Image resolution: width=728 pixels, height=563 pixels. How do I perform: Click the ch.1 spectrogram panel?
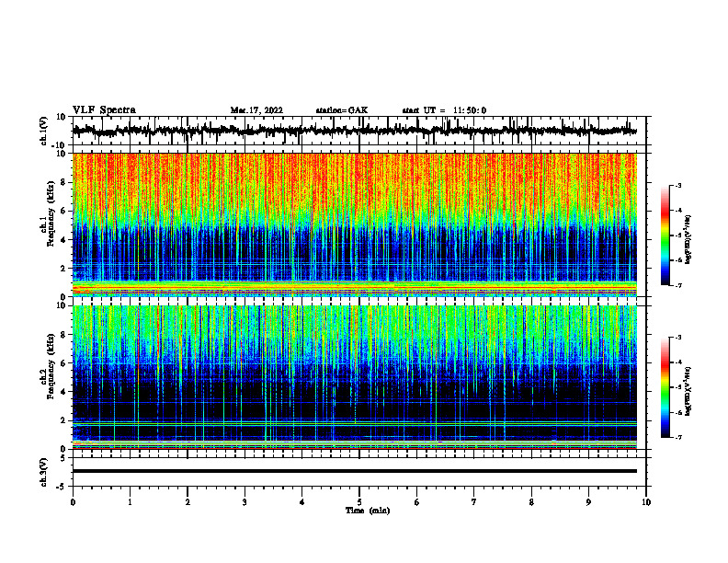click(x=354, y=224)
